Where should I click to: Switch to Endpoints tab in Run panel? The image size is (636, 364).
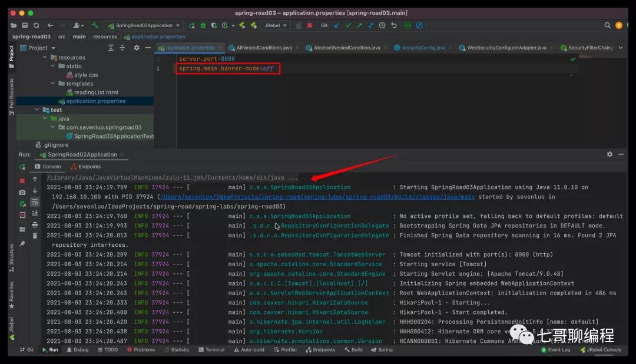pos(85,167)
